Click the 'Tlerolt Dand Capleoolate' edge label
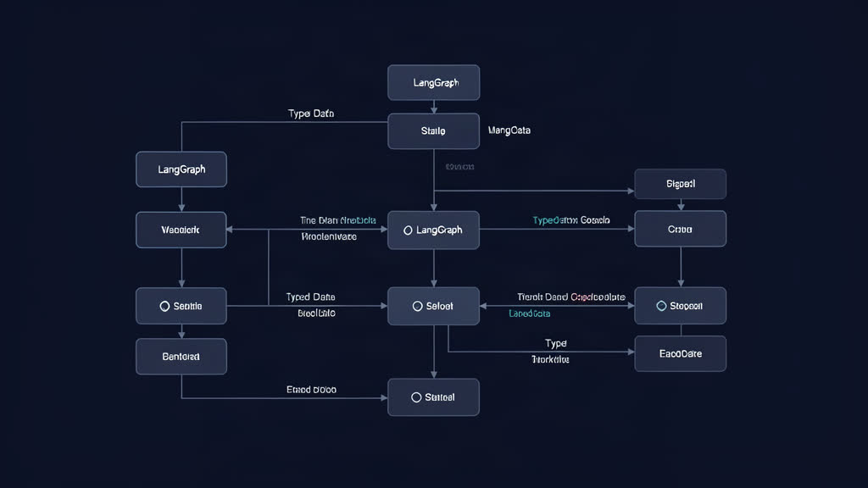Image resolution: width=868 pixels, height=488 pixels. [570, 297]
